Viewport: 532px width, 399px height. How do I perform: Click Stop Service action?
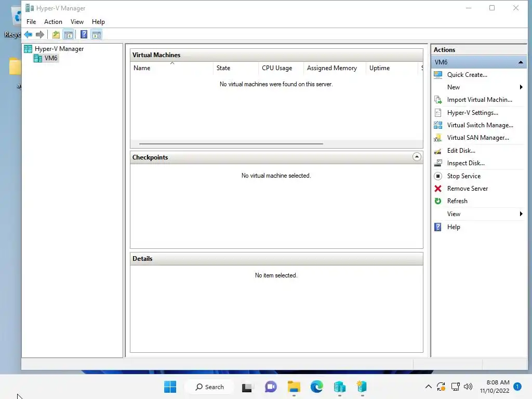coord(463,176)
